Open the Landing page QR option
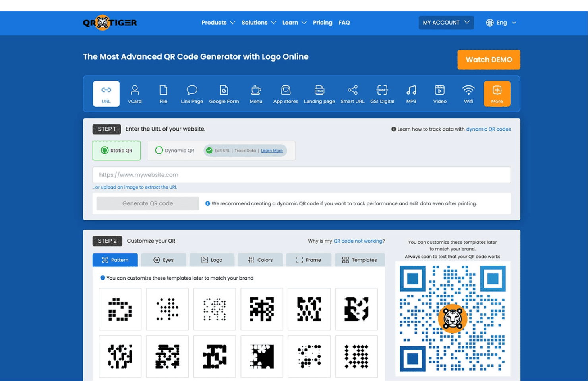 319,94
